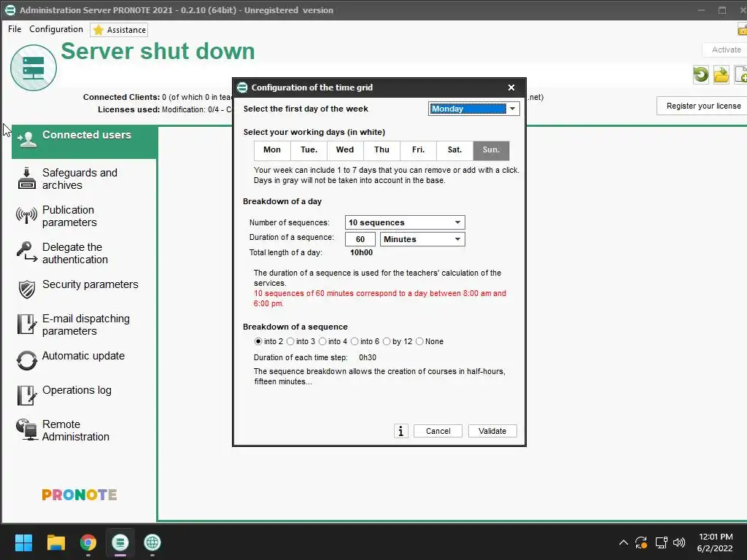Viewport: 747px width, 560px height.
Task: Toggle Tuesday as a working day
Action: coord(309,150)
